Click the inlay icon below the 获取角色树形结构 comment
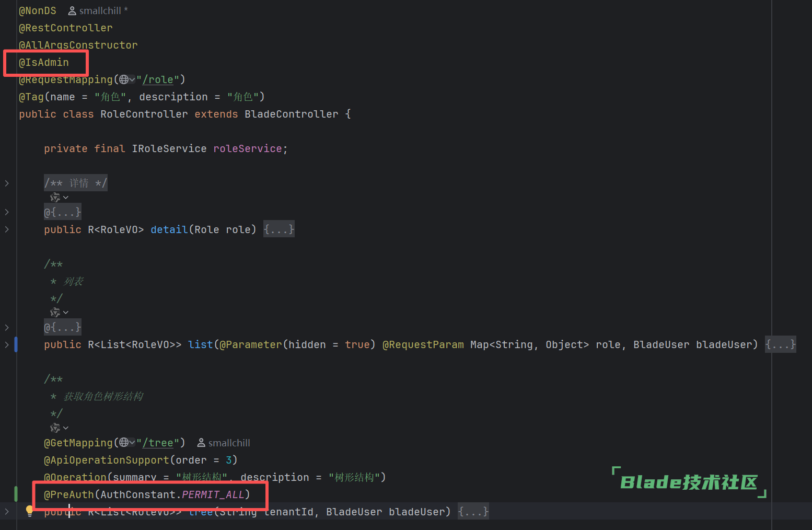Viewport: 812px width, 530px height. click(55, 428)
